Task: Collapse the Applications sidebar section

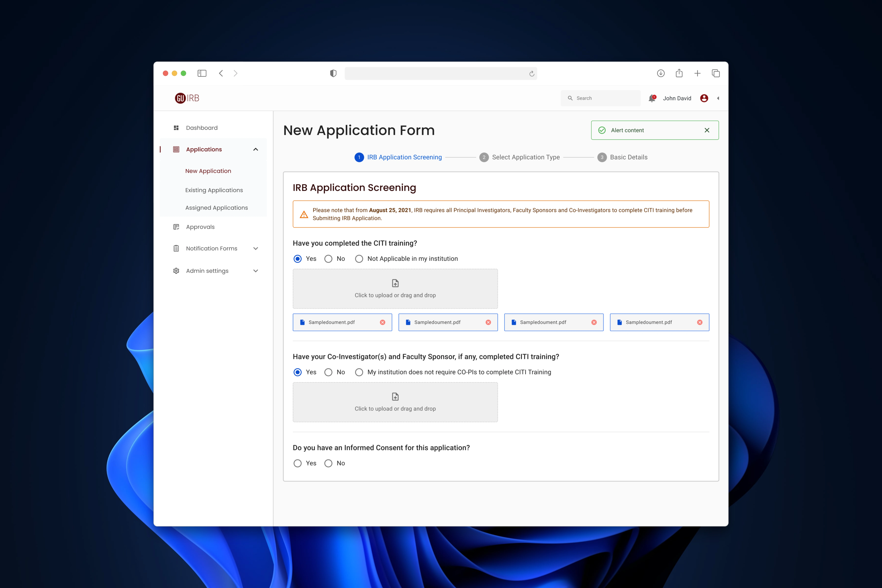Action: click(256, 149)
